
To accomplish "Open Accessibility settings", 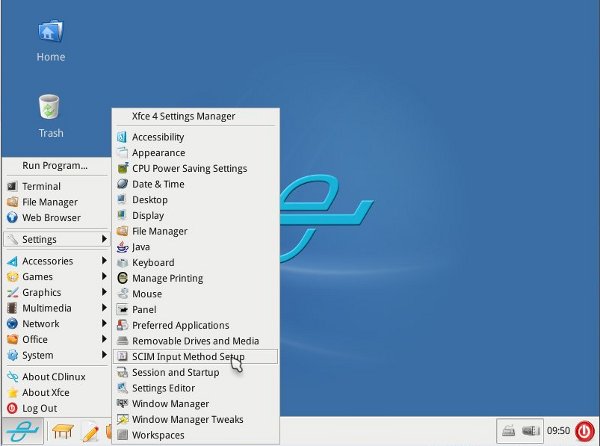I will (x=196, y=137).
